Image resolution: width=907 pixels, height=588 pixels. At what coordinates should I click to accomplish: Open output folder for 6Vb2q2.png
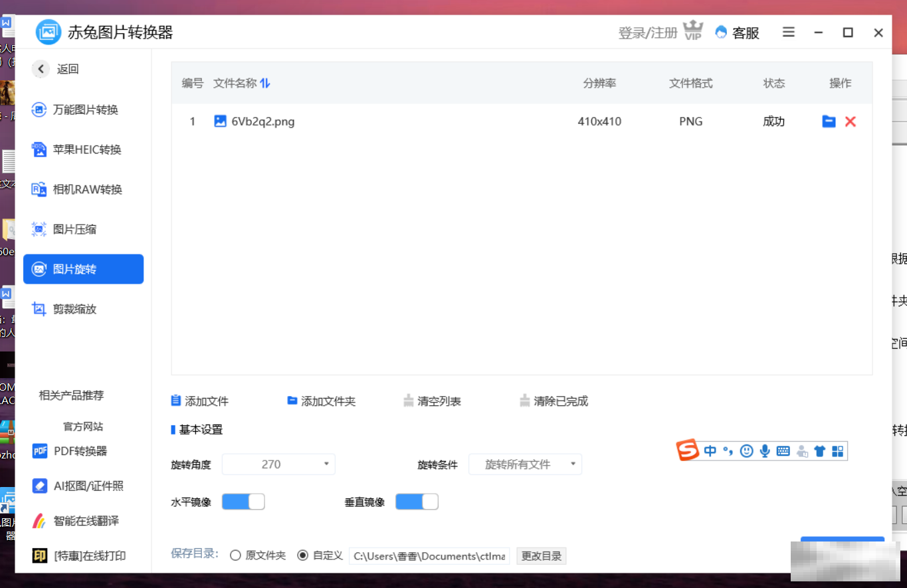tap(829, 122)
